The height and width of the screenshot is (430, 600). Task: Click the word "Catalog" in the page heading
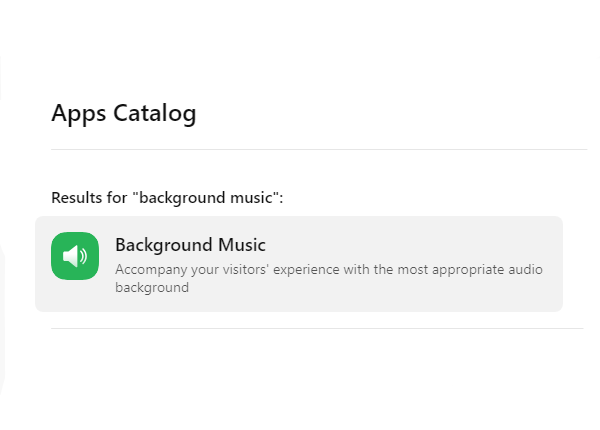(155, 114)
